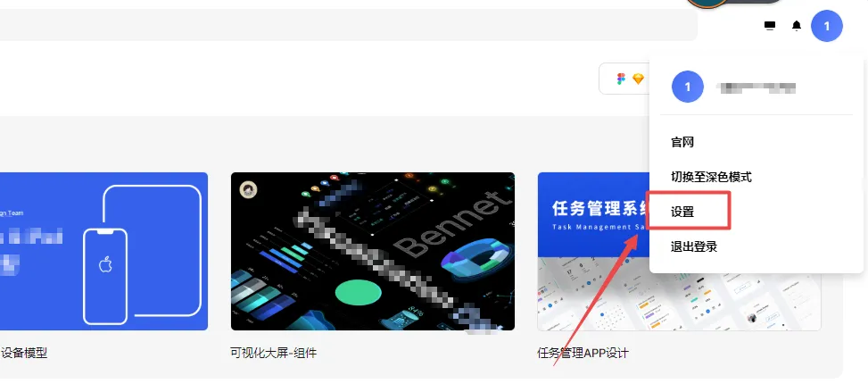Select 官网 in the user menu
The image size is (868, 392).
click(682, 142)
